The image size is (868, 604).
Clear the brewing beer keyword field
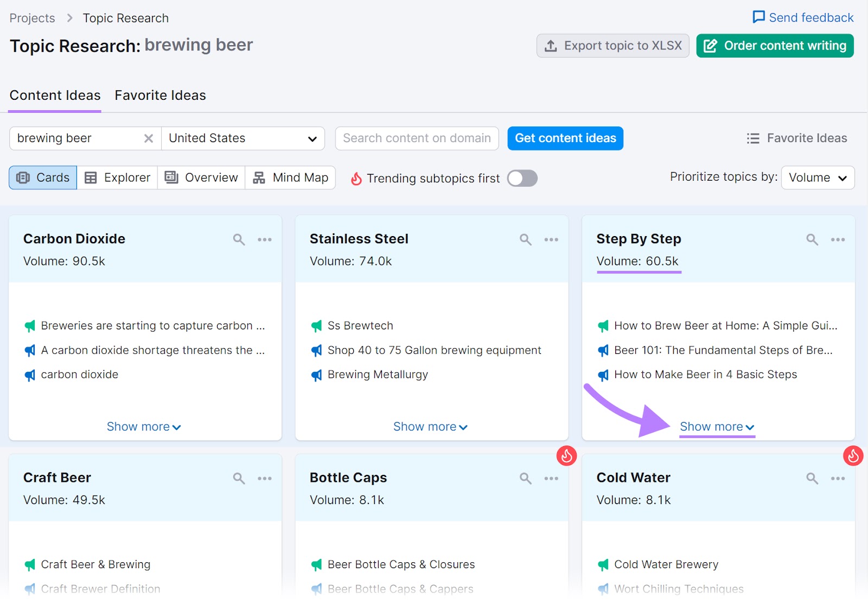148,138
